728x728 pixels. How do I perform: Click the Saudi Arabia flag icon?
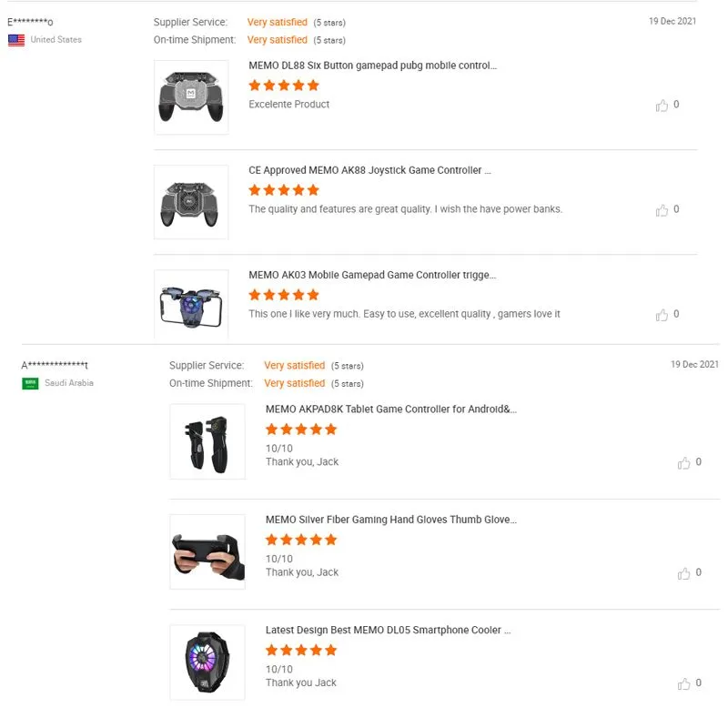[28, 383]
